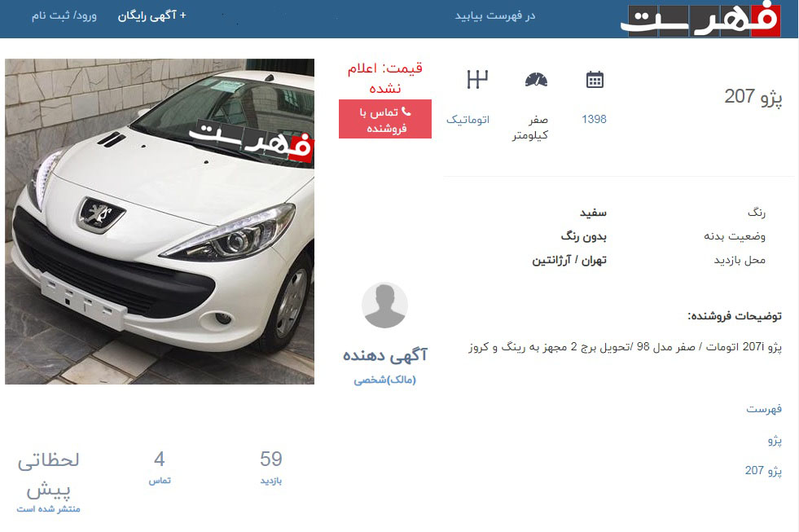
Task: Click the 59 views counter
Action: pos(271,459)
